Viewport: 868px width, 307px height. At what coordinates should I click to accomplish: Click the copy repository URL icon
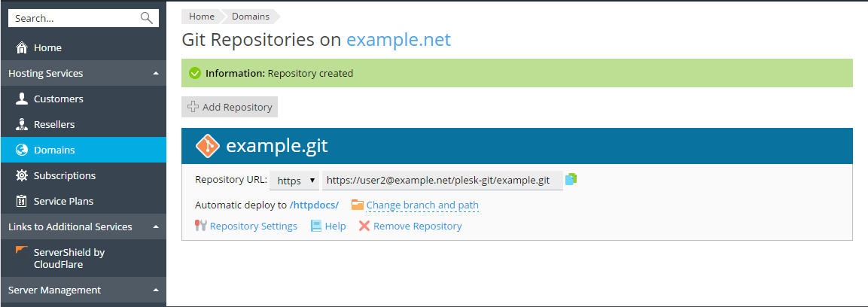point(571,180)
